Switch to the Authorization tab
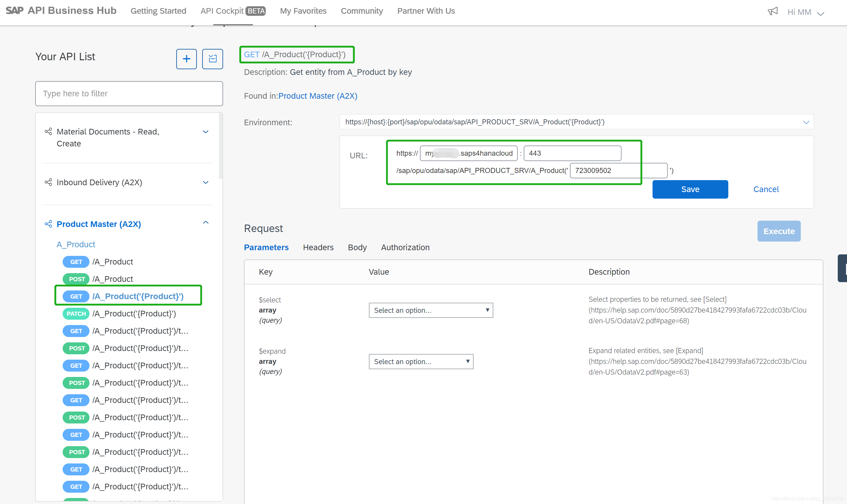 point(405,248)
